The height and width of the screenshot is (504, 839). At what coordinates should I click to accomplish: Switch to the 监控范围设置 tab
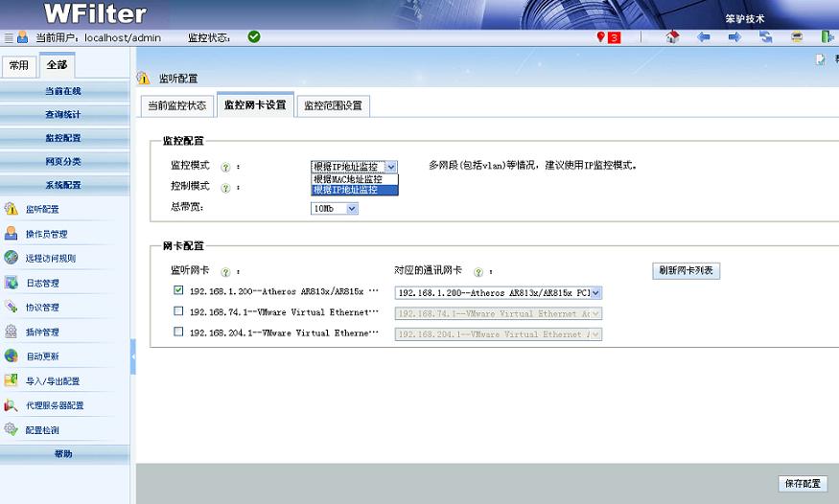(333, 105)
